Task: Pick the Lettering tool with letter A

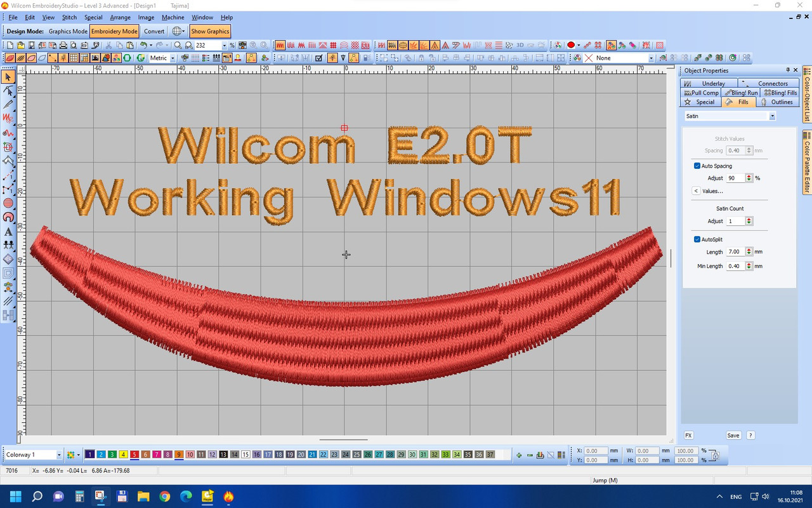Action: [8, 232]
